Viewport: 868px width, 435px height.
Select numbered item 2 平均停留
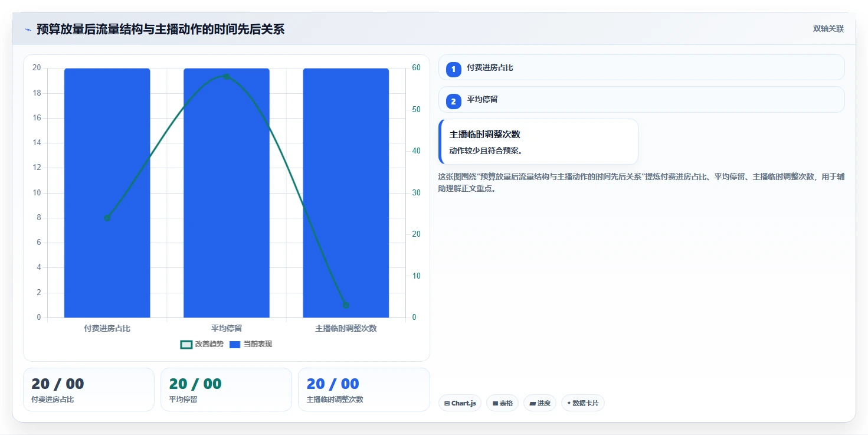pos(641,99)
